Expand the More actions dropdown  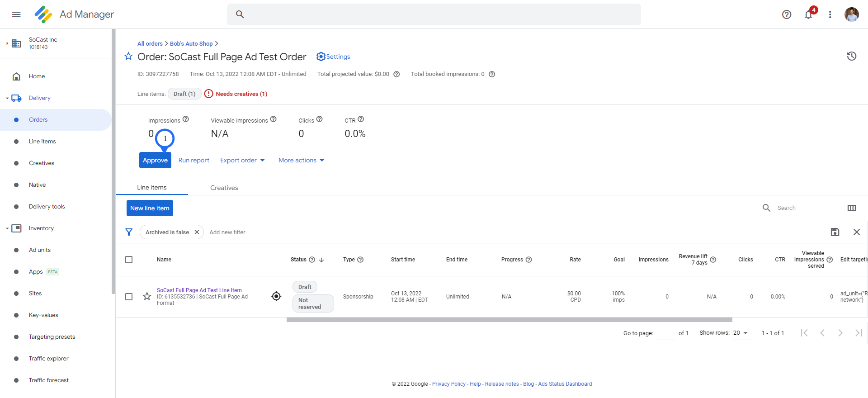302,160
